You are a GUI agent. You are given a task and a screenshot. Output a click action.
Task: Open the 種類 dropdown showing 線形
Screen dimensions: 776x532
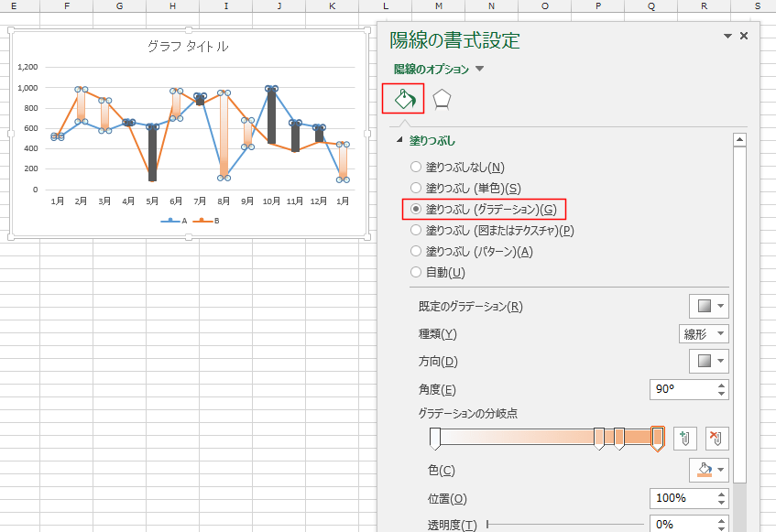click(704, 333)
